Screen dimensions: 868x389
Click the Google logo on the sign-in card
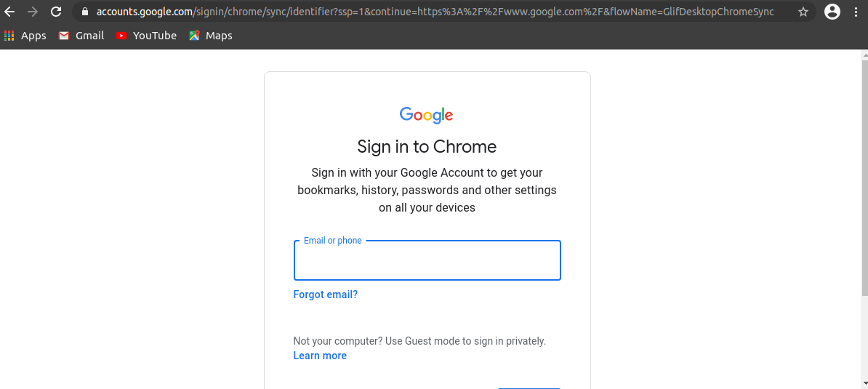426,115
